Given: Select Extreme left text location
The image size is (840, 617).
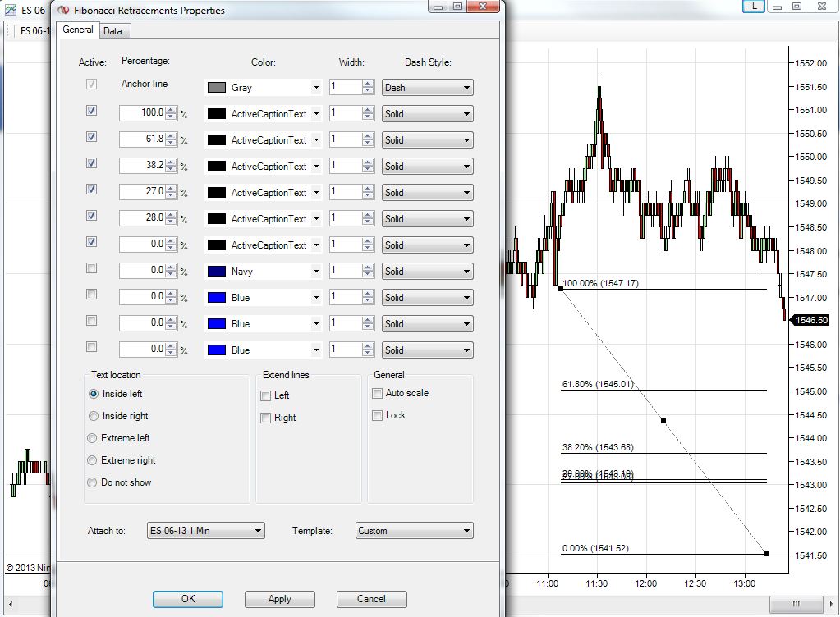Looking at the screenshot, I should tap(92, 438).
